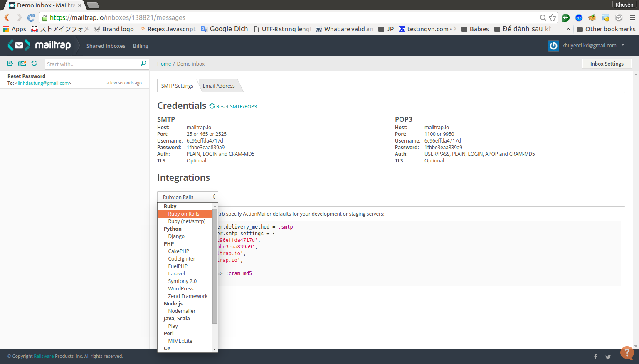Viewport: 639px width, 364px height.
Task: Click the cardboard box extension icon
Action: point(592,17)
